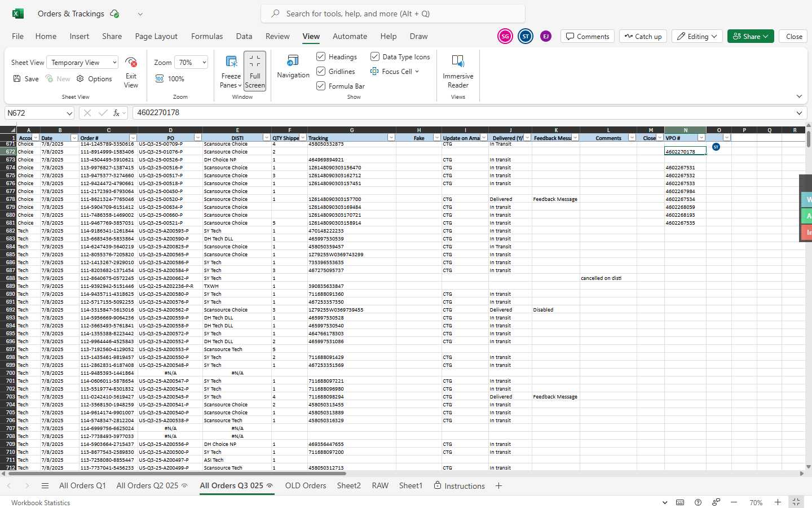This screenshot has height=508, width=812.
Task: Zoom in with status bar plus
Action: click(x=778, y=502)
